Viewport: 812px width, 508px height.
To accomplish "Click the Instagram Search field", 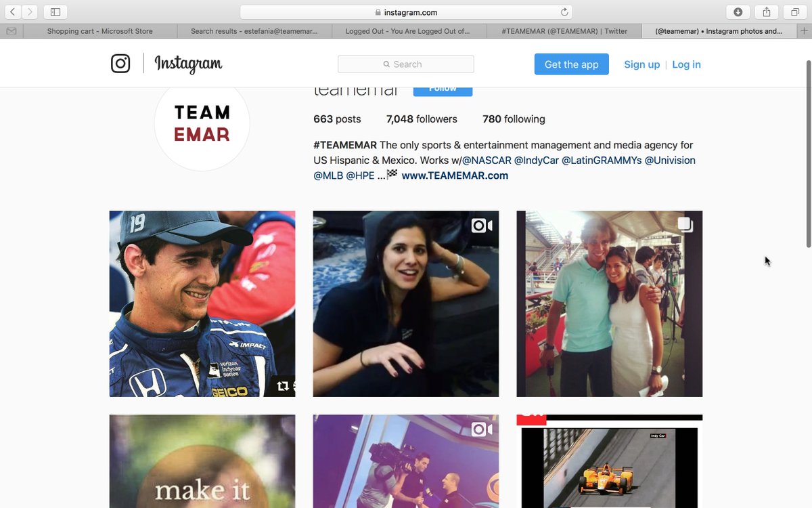I will (406, 64).
